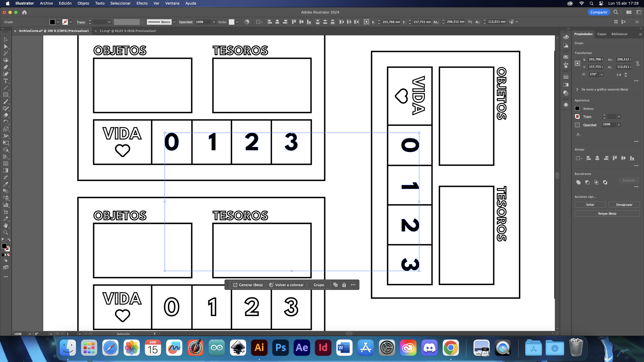Select the Column Graph tool
644x362 pixels.
coord(6,205)
